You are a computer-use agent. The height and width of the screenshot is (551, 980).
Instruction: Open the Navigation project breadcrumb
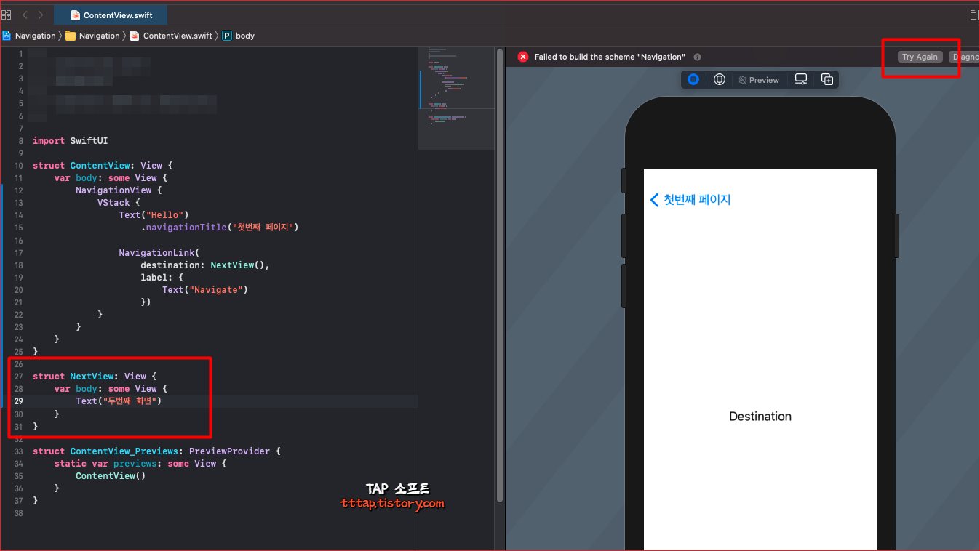point(29,36)
